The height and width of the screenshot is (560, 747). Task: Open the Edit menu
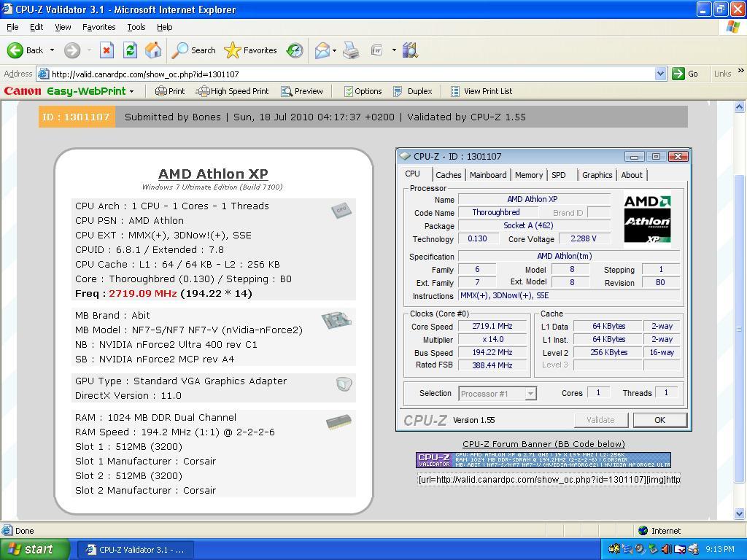click(36, 27)
